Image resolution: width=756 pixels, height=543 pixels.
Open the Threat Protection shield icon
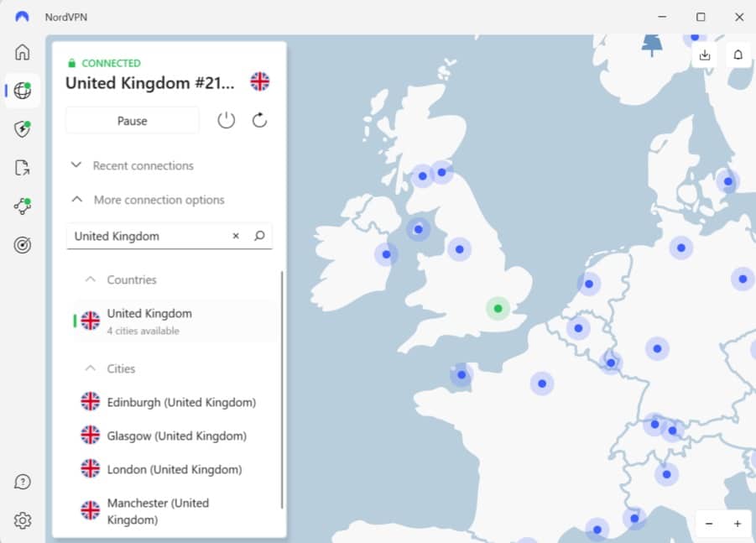click(x=22, y=128)
